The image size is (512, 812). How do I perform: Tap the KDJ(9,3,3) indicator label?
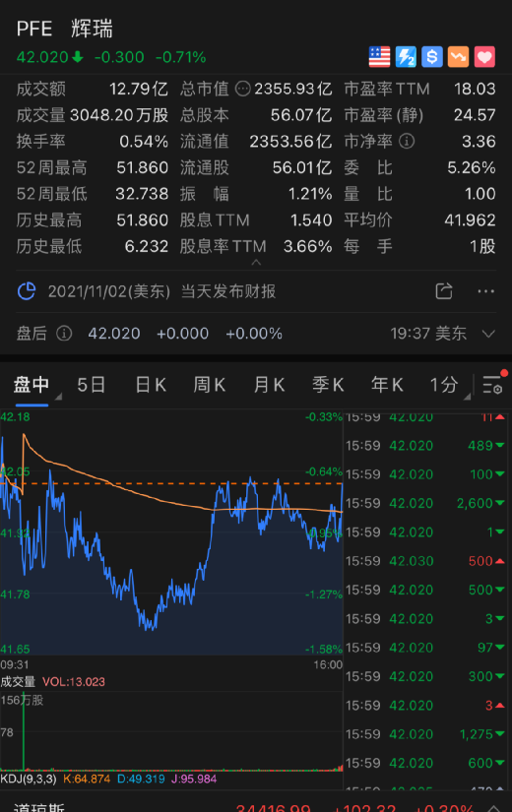coord(29,779)
